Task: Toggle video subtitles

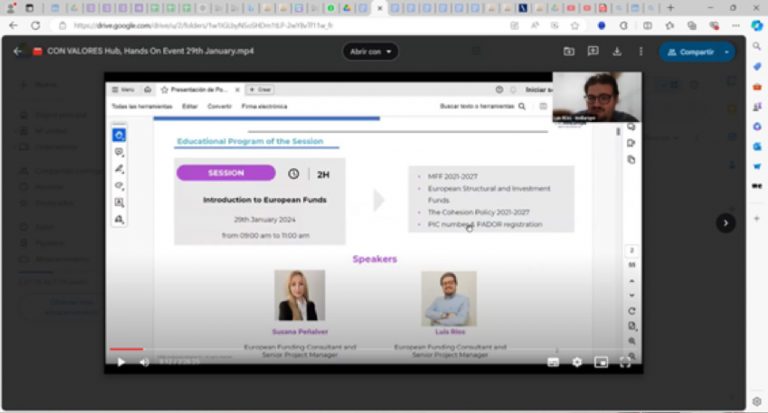Action: (x=553, y=362)
